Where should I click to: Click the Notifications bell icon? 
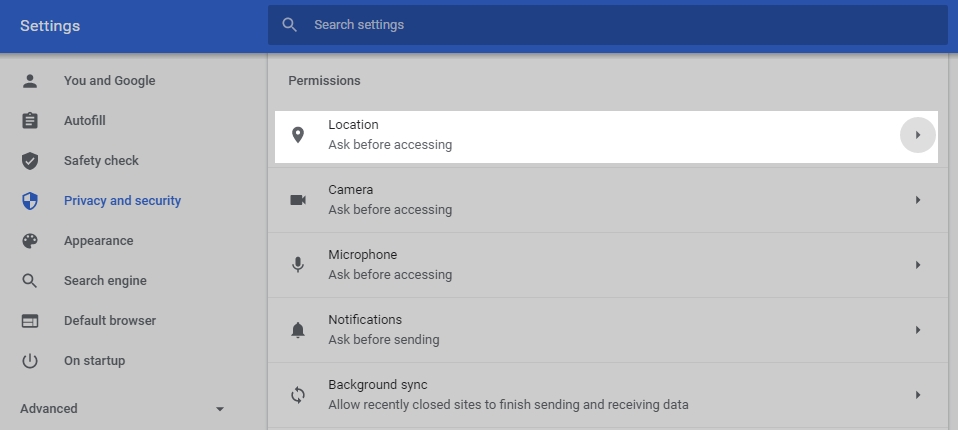[x=297, y=330]
